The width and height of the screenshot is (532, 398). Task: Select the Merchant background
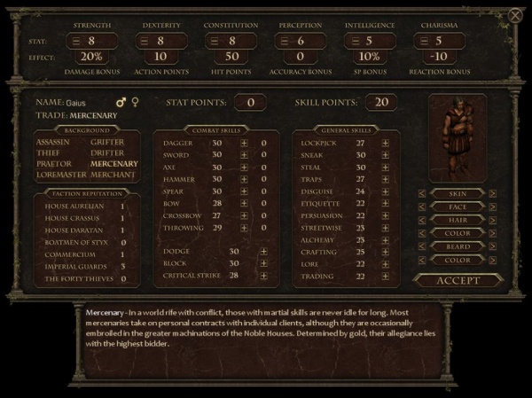tap(113, 175)
